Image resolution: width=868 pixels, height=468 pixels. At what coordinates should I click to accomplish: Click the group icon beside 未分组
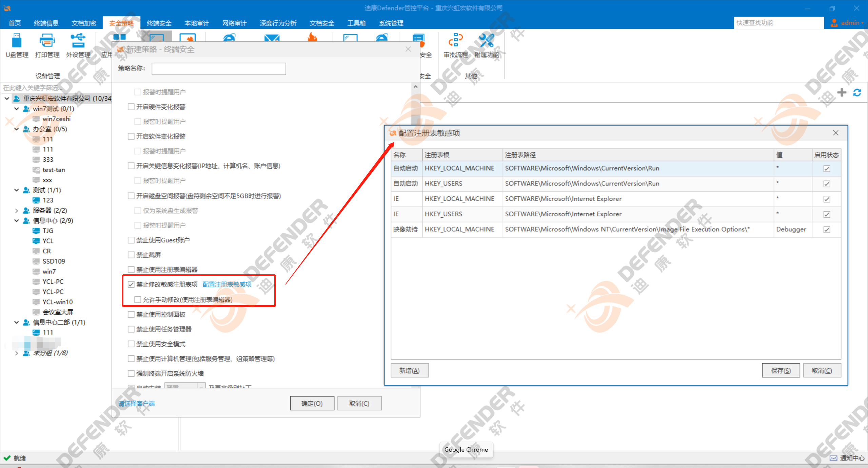pos(26,353)
